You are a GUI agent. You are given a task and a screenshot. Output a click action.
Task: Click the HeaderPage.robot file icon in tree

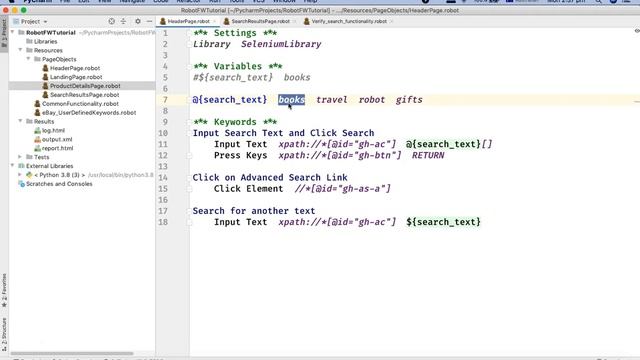45,68
